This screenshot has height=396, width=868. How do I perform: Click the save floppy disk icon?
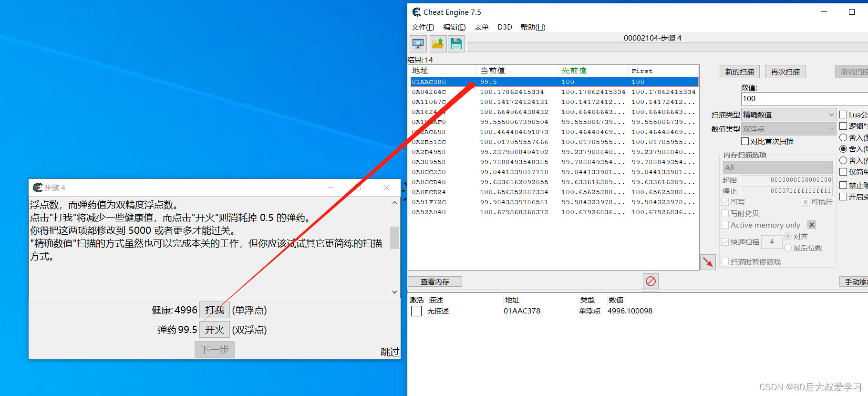click(x=456, y=44)
